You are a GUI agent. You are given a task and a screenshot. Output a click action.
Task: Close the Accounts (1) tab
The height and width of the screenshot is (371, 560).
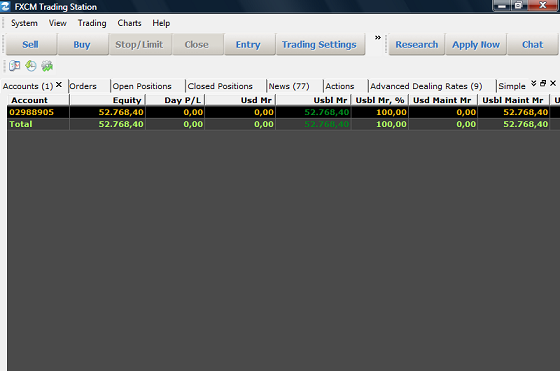point(59,85)
